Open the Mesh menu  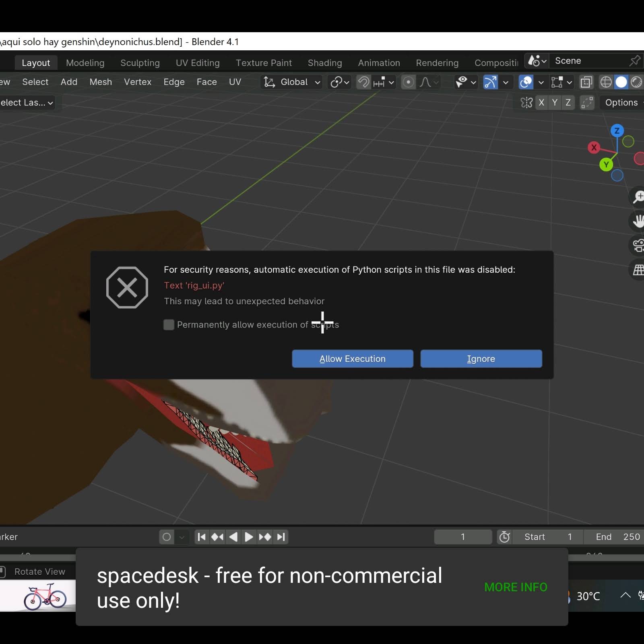[101, 82]
